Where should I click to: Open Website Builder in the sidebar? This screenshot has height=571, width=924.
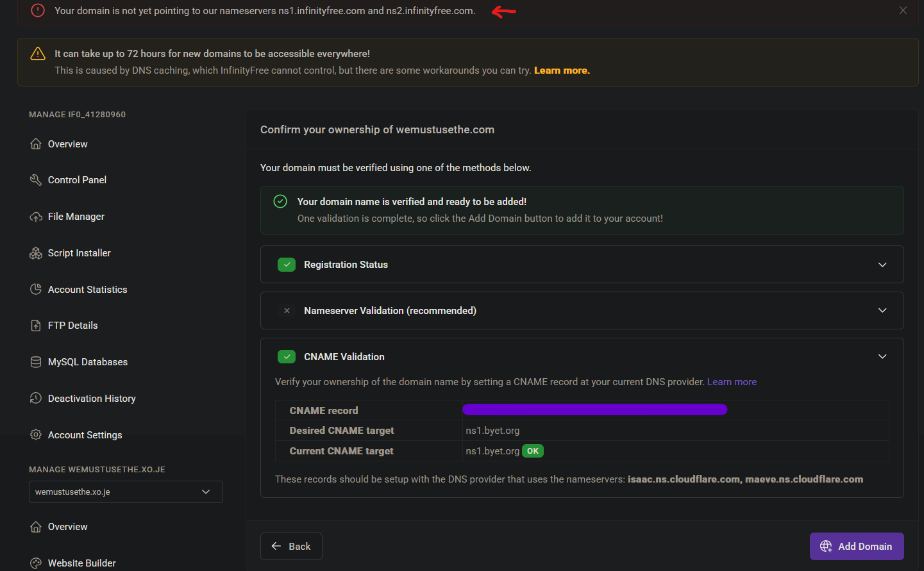(x=81, y=563)
